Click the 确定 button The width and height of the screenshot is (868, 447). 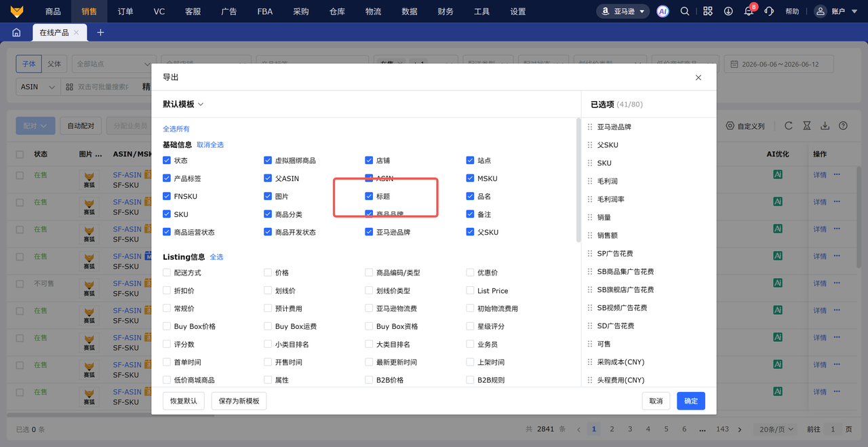tap(691, 401)
